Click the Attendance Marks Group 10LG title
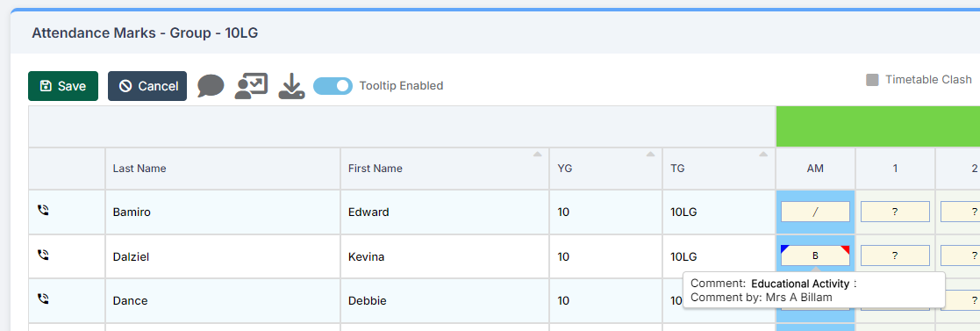980x331 pixels. pos(145,32)
